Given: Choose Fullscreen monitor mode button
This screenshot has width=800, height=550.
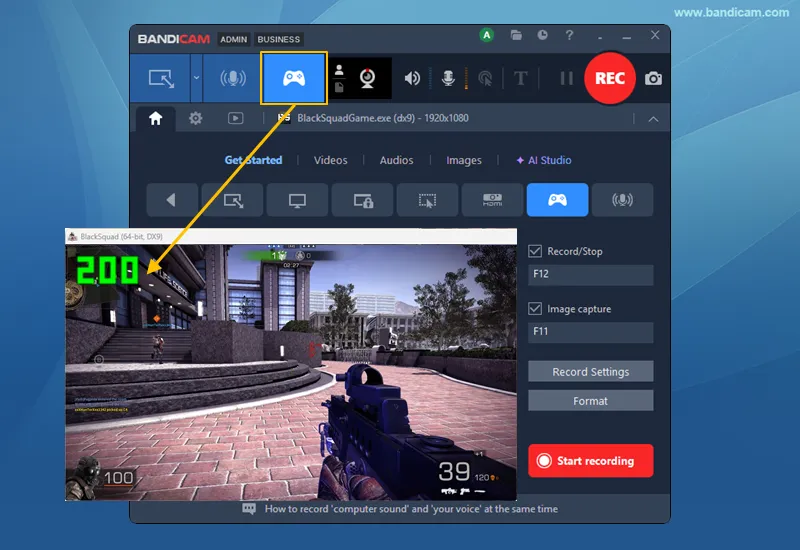Looking at the screenshot, I should click(x=297, y=199).
